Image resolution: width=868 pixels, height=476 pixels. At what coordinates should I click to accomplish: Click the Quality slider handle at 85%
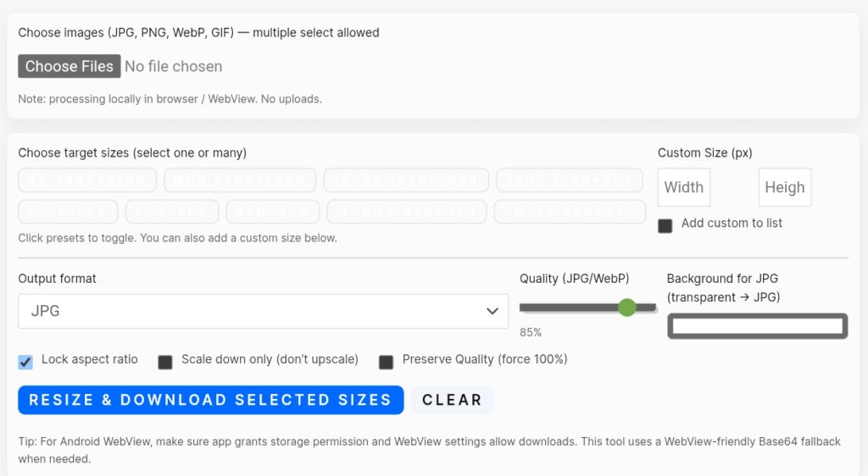626,307
